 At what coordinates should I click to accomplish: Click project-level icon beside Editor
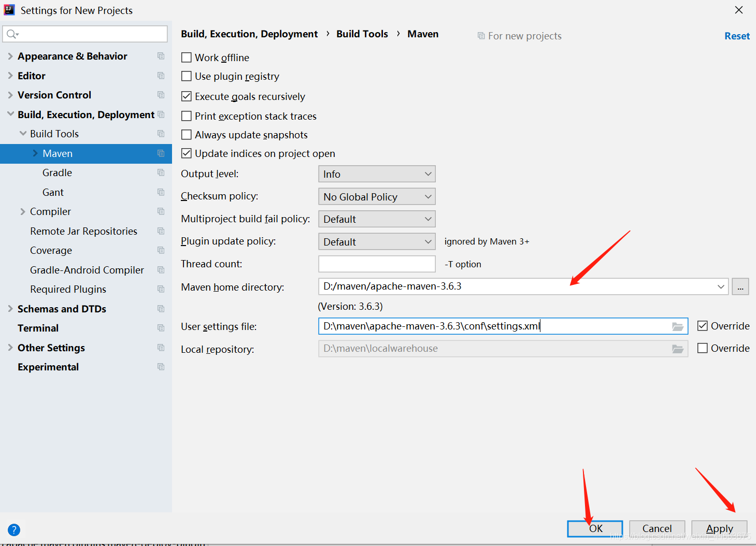tap(161, 76)
